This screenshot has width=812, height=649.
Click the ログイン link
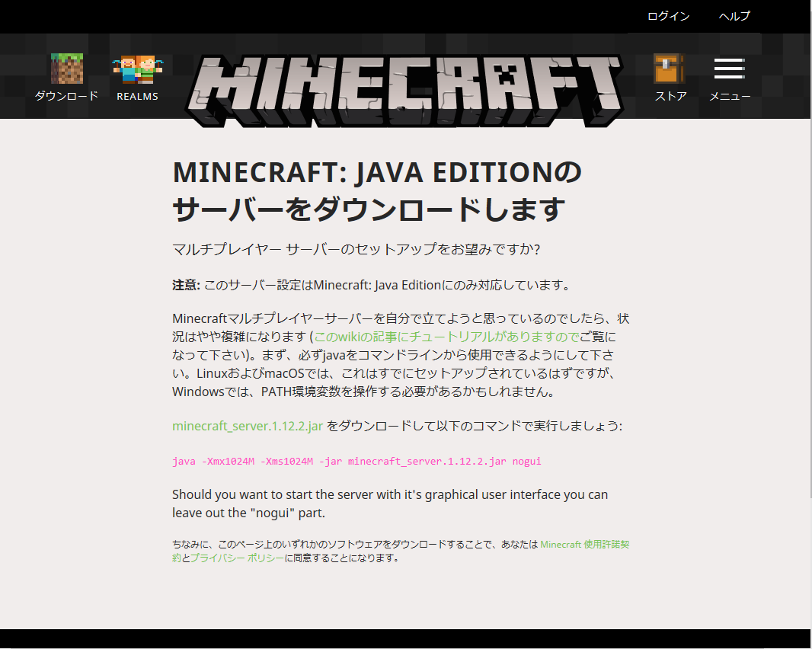click(668, 16)
